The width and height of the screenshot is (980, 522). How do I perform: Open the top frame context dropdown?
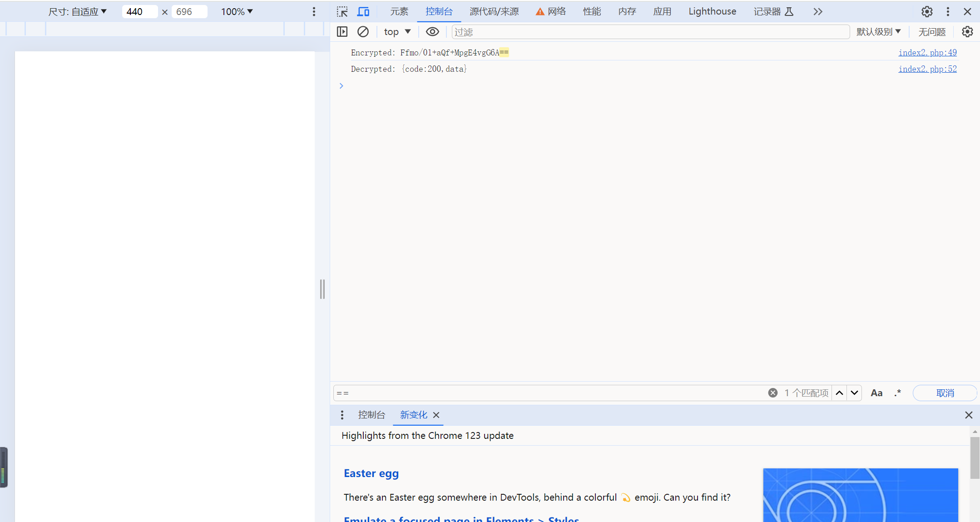[396, 32]
